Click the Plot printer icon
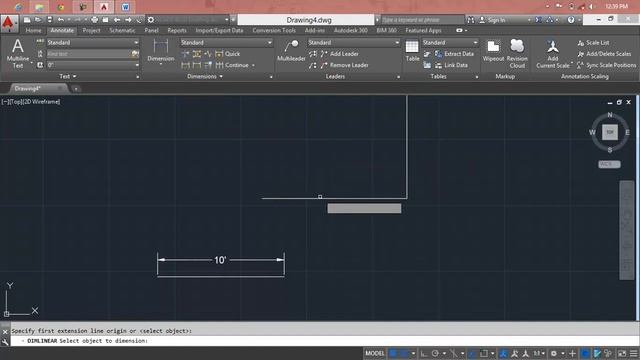 coord(95,20)
